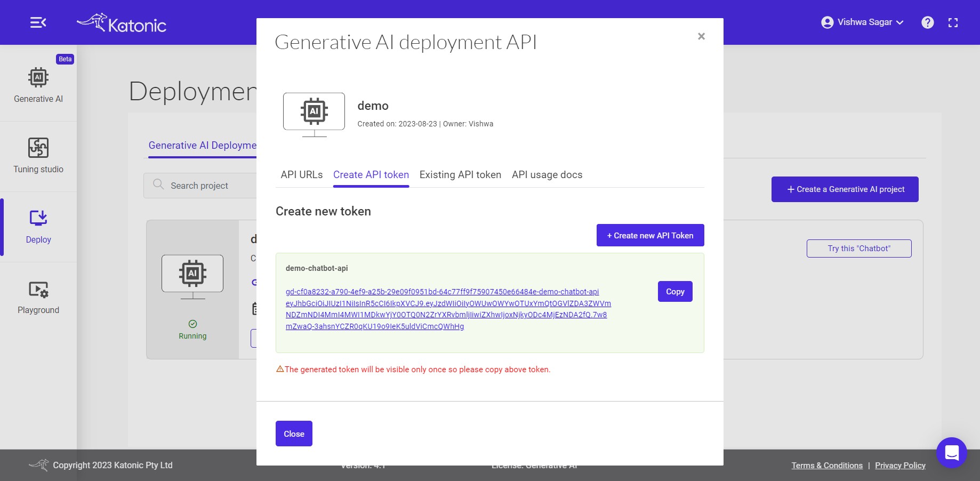Image resolution: width=980 pixels, height=481 pixels.
Task: Close the dialog with the X icon
Action: [701, 36]
